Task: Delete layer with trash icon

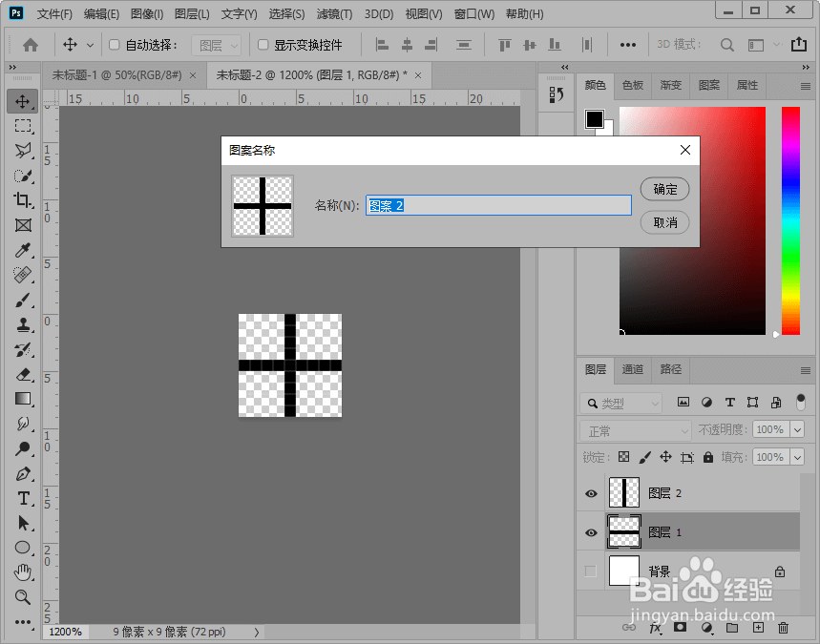Action: click(x=783, y=628)
